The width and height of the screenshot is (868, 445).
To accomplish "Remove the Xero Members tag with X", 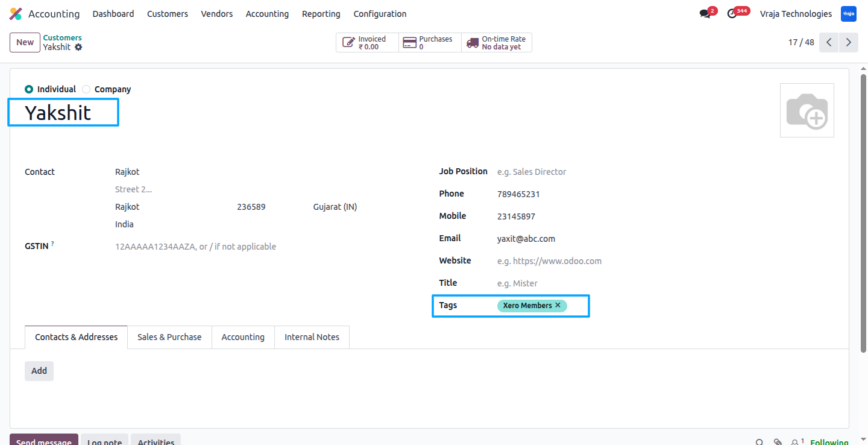I will [558, 305].
